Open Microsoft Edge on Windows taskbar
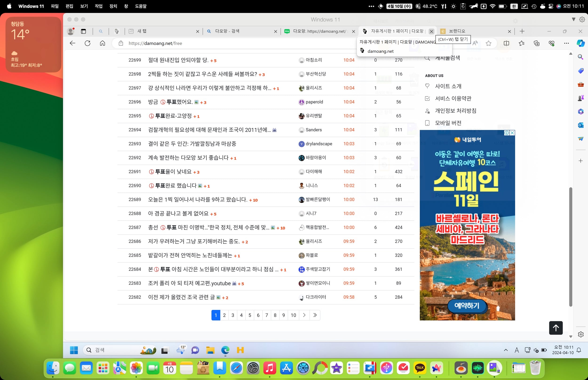The width and height of the screenshot is (588, 380). coord(225,350)
